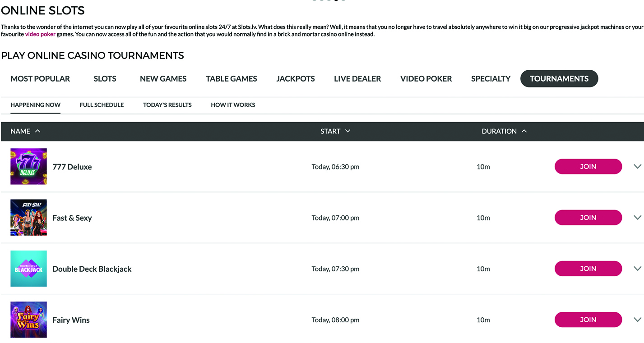
Task: Click the 'Today, 07:30 pm' start time
Action: click(335, 269)
